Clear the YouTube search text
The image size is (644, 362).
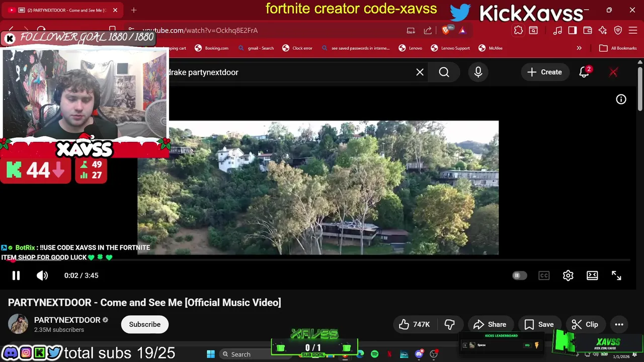420,72
